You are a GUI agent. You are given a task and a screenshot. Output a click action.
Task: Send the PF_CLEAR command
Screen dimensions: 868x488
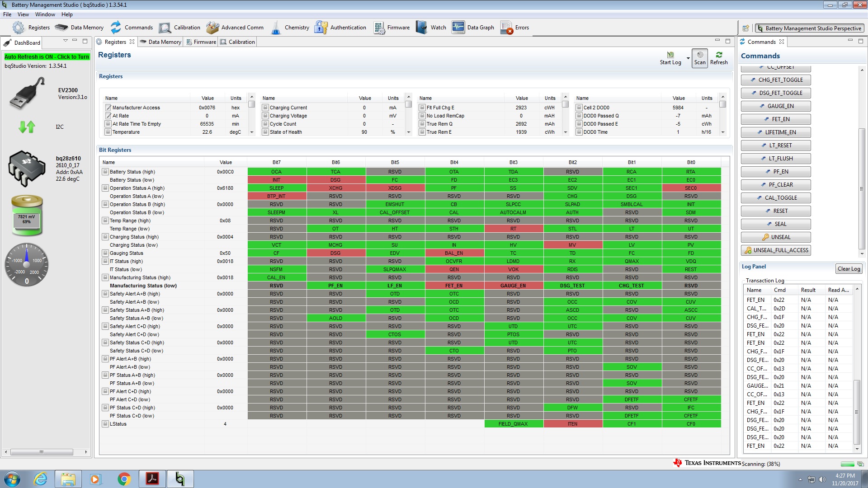[x=776, y=185]
